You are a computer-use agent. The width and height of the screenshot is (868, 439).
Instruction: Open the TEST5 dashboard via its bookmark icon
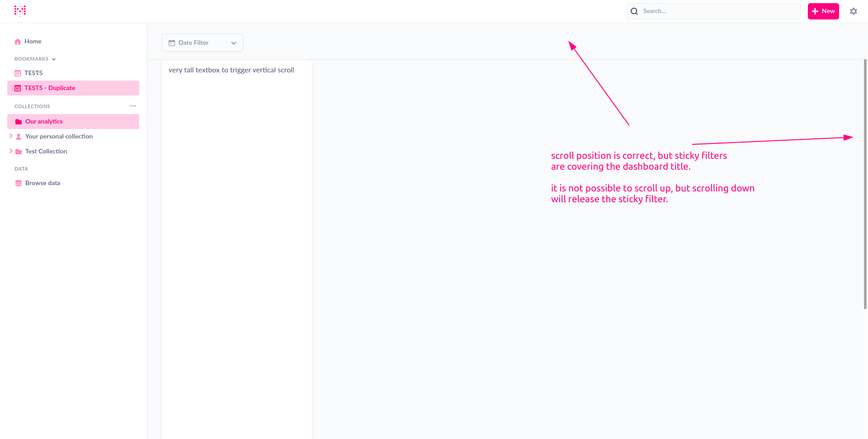click(17, 73)
